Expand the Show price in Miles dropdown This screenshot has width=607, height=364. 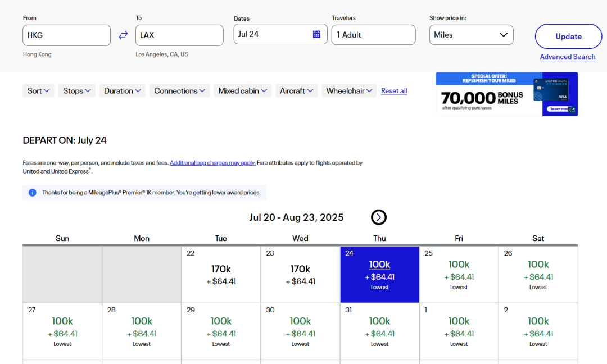pos(471,35)
